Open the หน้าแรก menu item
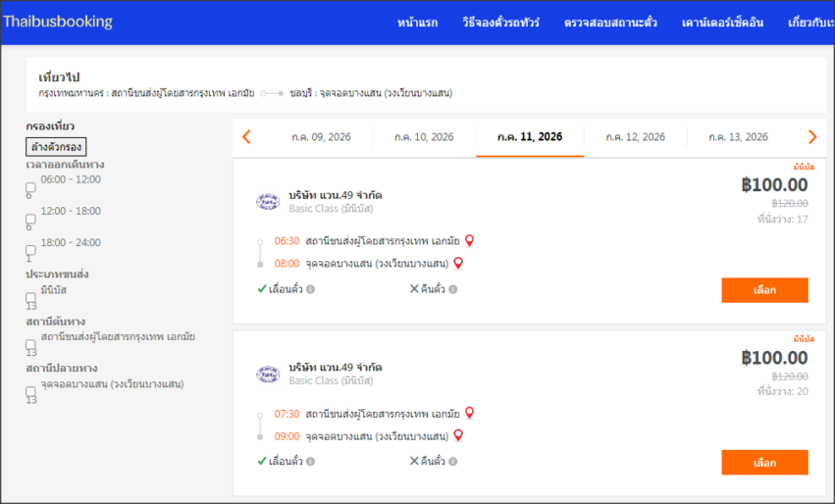Viewport: 835px width, 504px height. click(x=418, y=23)
